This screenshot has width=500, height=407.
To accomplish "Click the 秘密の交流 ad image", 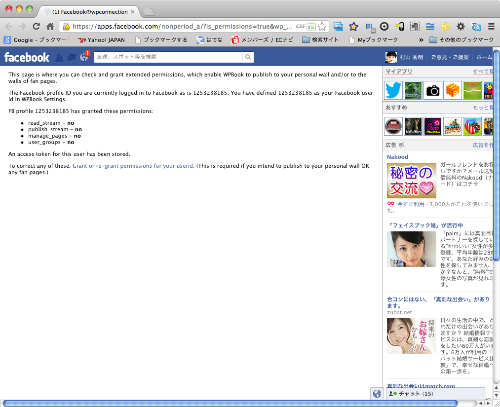I will click(x=411, y=180).
